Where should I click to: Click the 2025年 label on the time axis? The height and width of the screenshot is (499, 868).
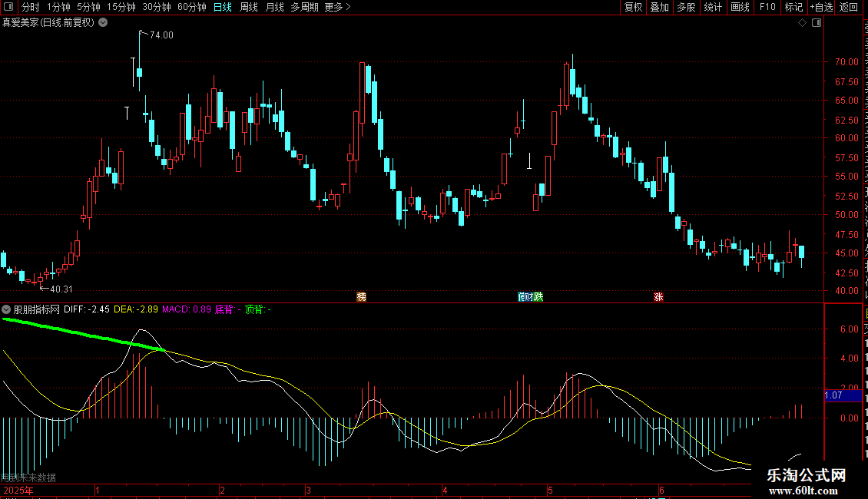click(18, 490)
